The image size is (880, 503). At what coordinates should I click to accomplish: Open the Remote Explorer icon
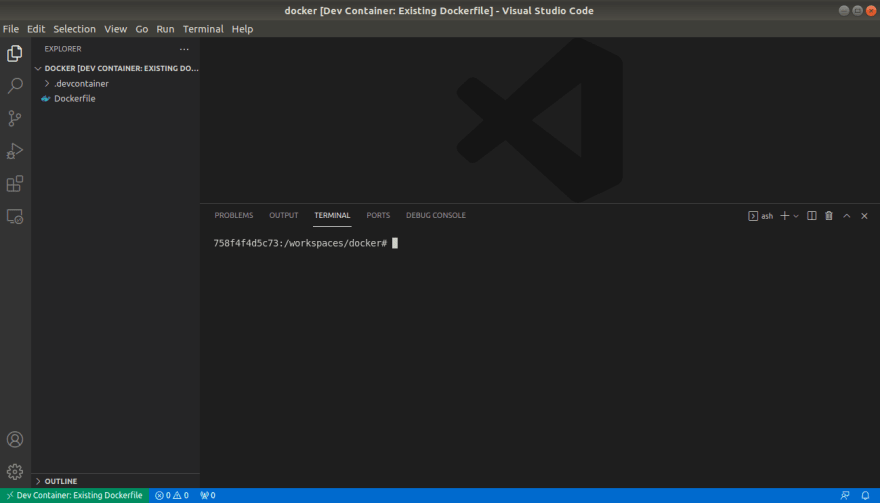coord(15,216)
